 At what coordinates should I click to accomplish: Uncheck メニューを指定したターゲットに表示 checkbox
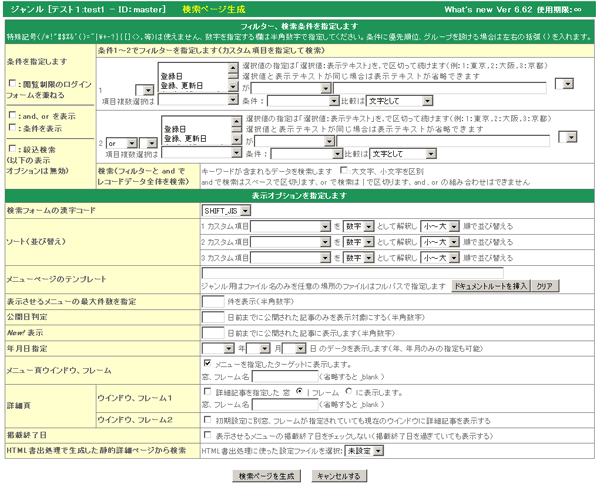(x=207, y=363)
